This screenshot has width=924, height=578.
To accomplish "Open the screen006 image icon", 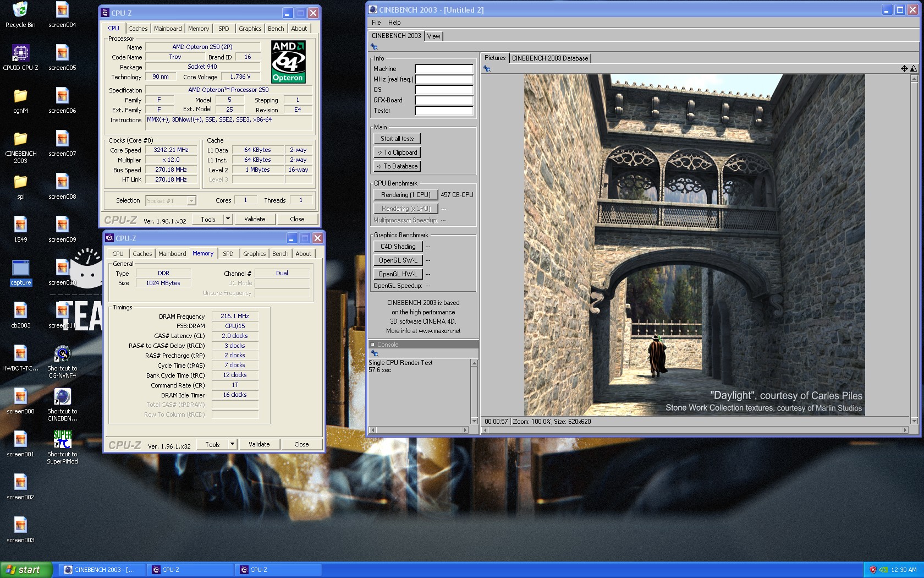I will tap(62, 100).
